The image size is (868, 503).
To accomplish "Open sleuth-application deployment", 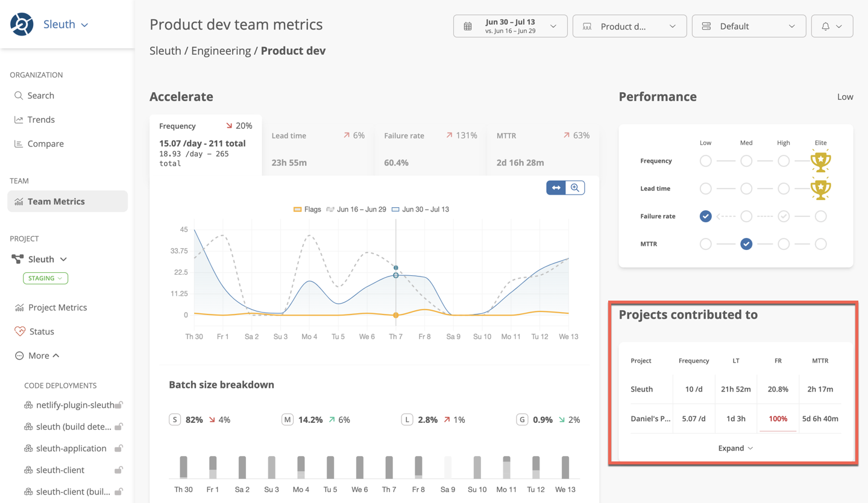I will pos(71,448).
